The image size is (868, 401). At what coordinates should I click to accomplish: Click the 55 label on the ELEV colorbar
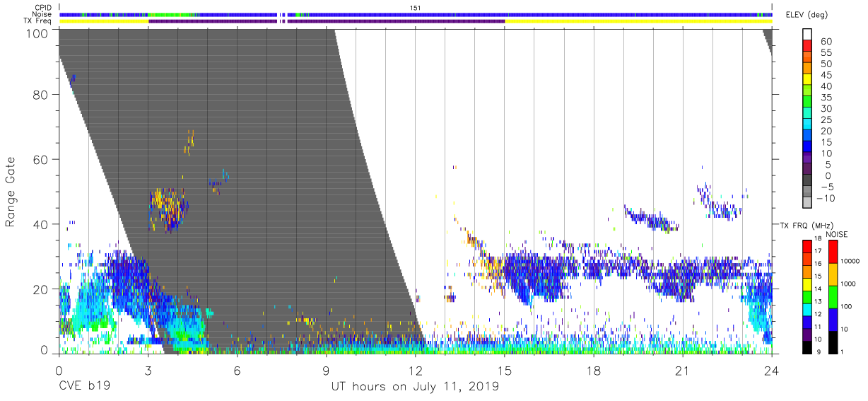point(826,52)
